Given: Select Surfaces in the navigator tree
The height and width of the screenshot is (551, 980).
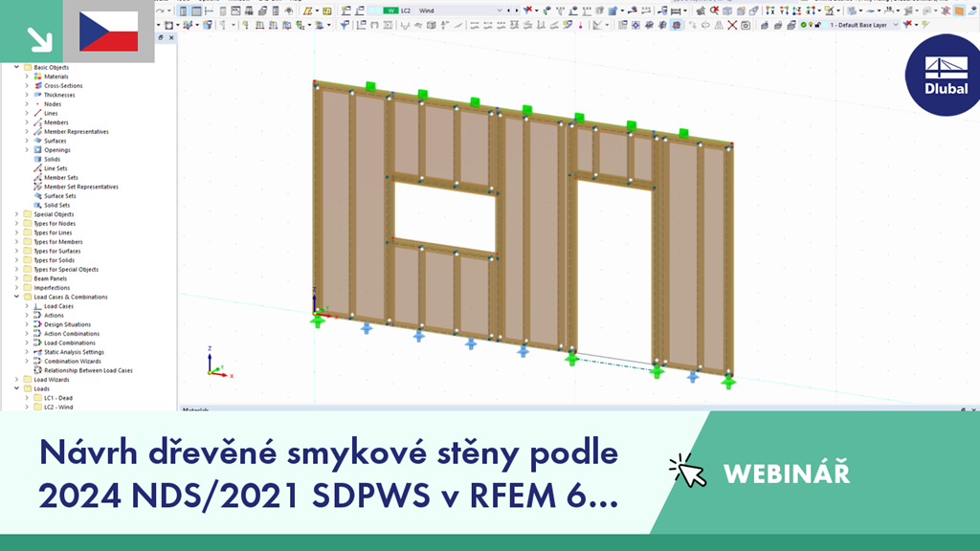Looking at the screenshot, I should pos(55,141).
